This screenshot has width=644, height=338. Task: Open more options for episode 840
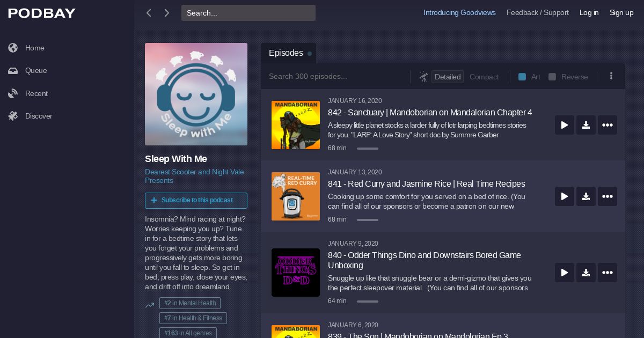(x=608, y=273)
